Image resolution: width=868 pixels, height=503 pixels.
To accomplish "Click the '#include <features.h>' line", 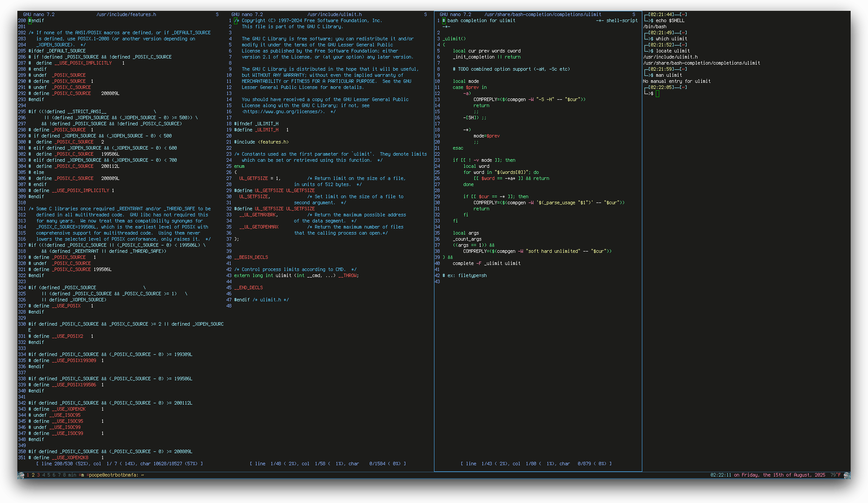I will [x=261, y=142].
